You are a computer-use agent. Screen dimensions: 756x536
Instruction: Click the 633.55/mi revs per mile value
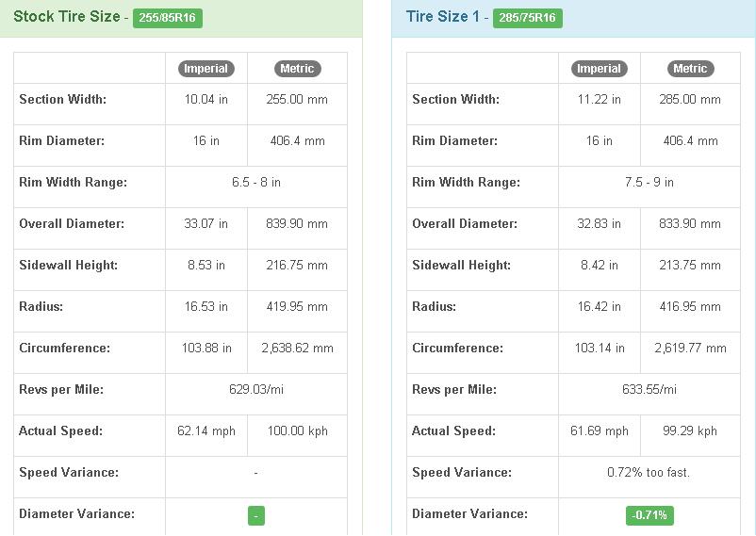[x=649, y=389]
